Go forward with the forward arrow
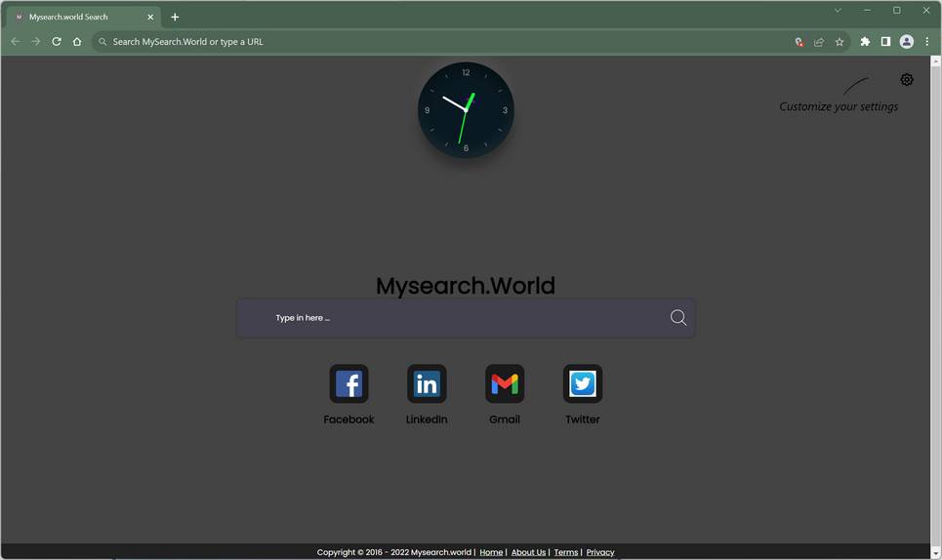Image resolution: width=942 pixels, height=560 pixels. coord(36,41)
